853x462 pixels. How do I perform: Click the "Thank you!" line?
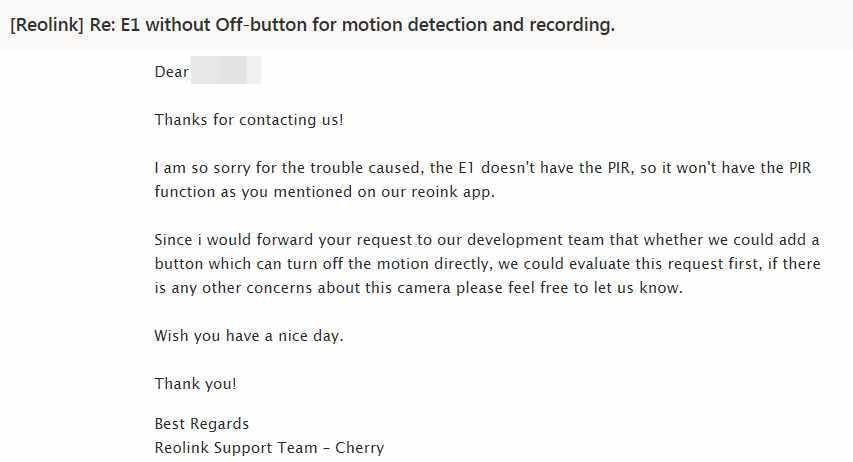(195, 384)
